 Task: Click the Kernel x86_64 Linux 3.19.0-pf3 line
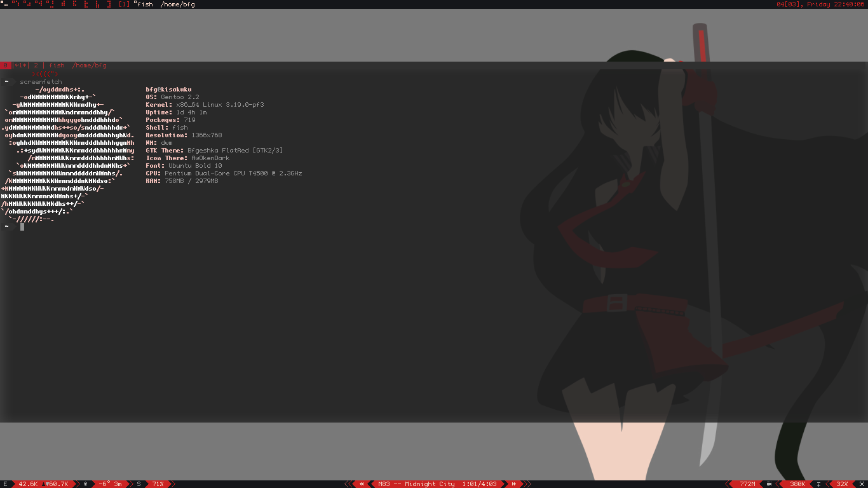205,105
